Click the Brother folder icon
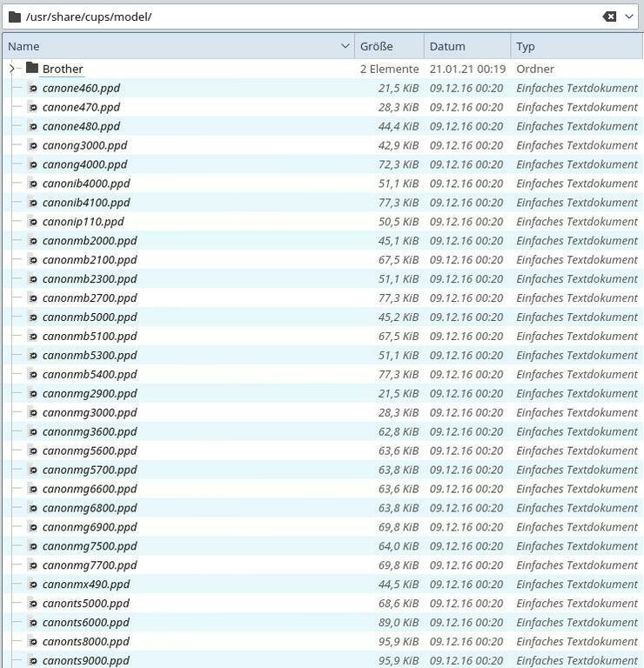The image size is (644, 668). (32, 69)
